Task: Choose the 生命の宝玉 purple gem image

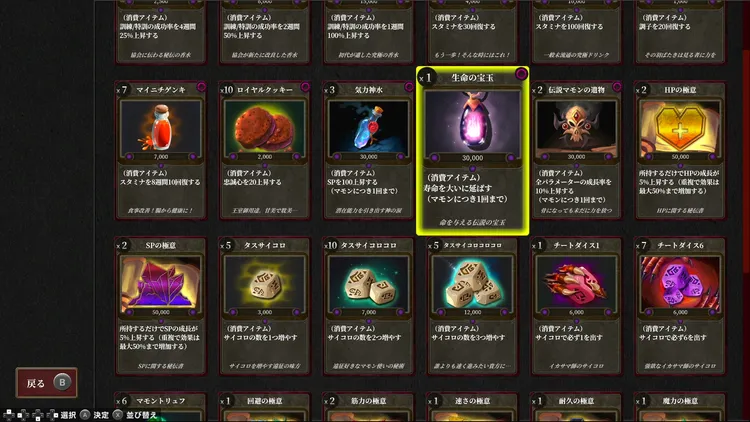Action: pos(473,123)
